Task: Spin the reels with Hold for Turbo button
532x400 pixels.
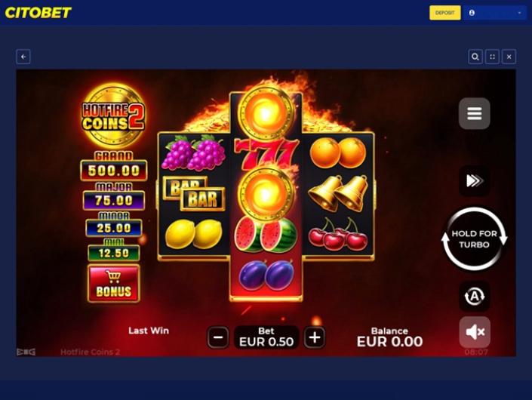Action: [x=474, y=238]
